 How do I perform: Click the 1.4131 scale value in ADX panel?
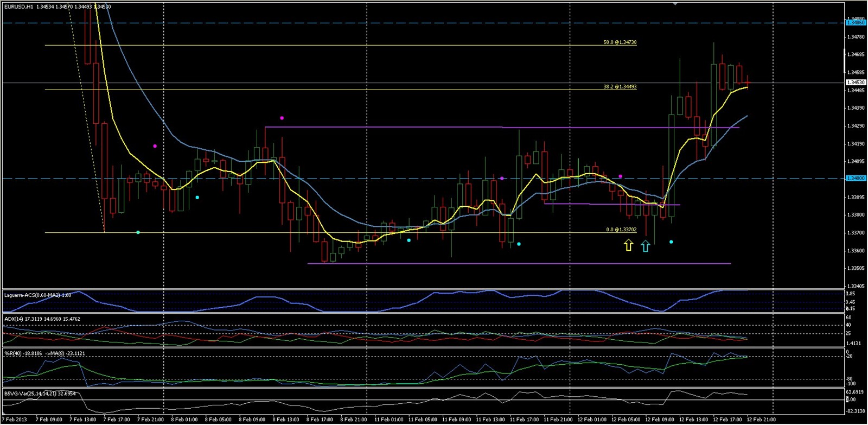[854, 344]
